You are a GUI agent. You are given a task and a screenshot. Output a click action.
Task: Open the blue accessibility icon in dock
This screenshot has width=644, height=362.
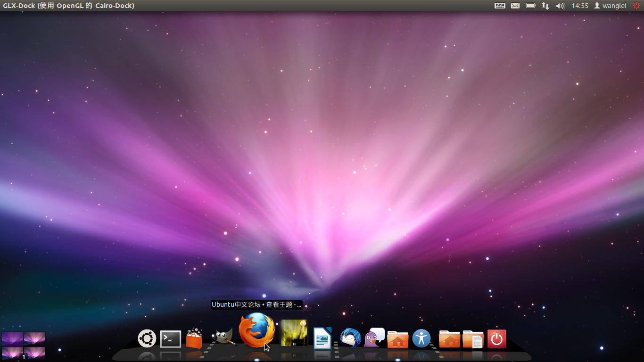(x=421, y=338)
